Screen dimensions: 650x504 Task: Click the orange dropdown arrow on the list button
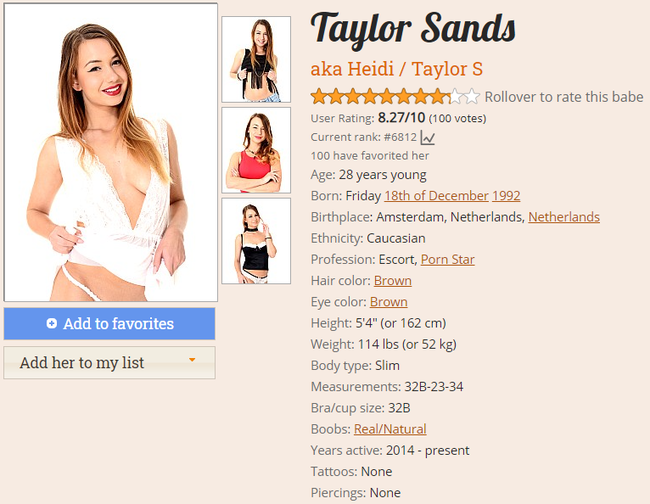coord(192,360)
